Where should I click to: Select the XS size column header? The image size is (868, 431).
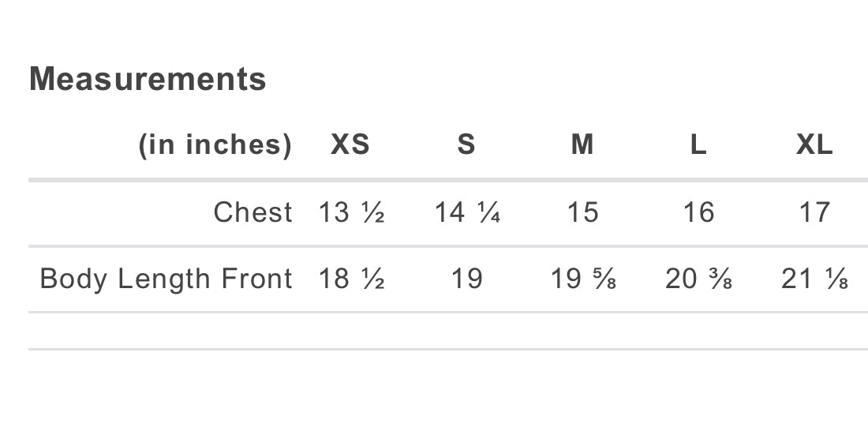350,145
